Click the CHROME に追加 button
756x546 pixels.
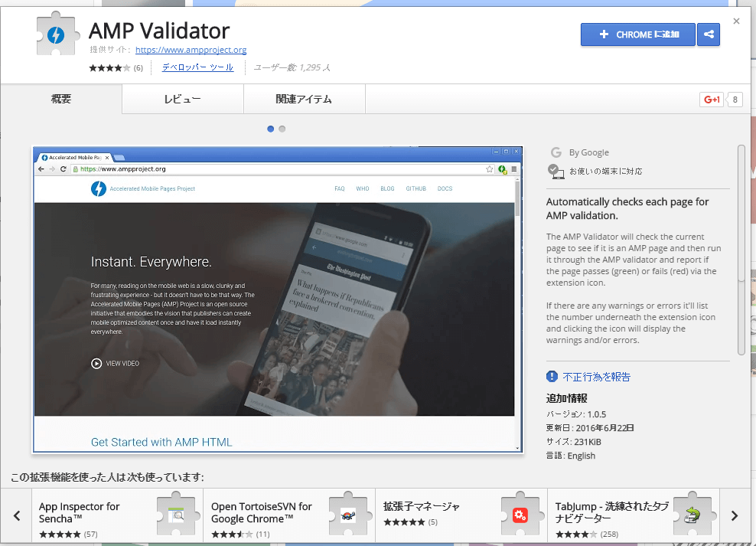point(637,34)
